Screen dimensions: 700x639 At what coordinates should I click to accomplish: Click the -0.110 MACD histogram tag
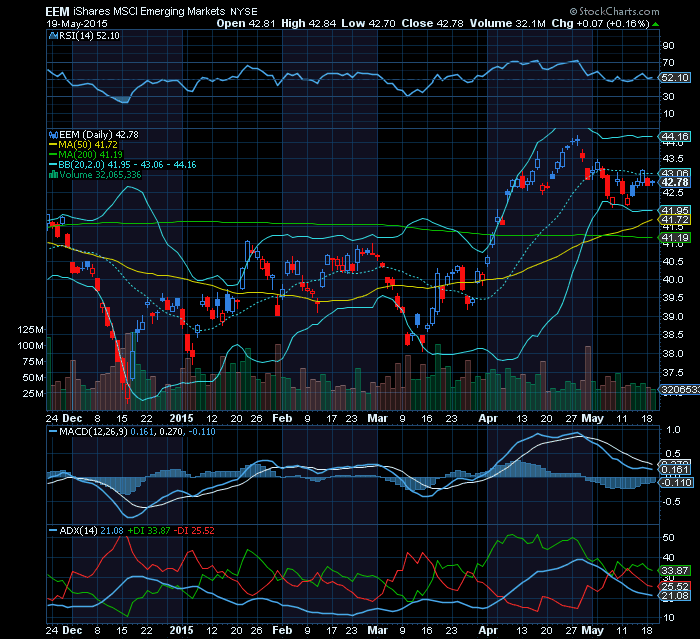point(676,483)
